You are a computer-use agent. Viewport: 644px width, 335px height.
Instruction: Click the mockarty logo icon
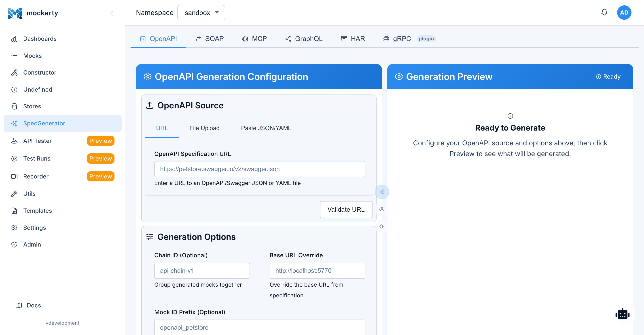[x=15, y=13]
